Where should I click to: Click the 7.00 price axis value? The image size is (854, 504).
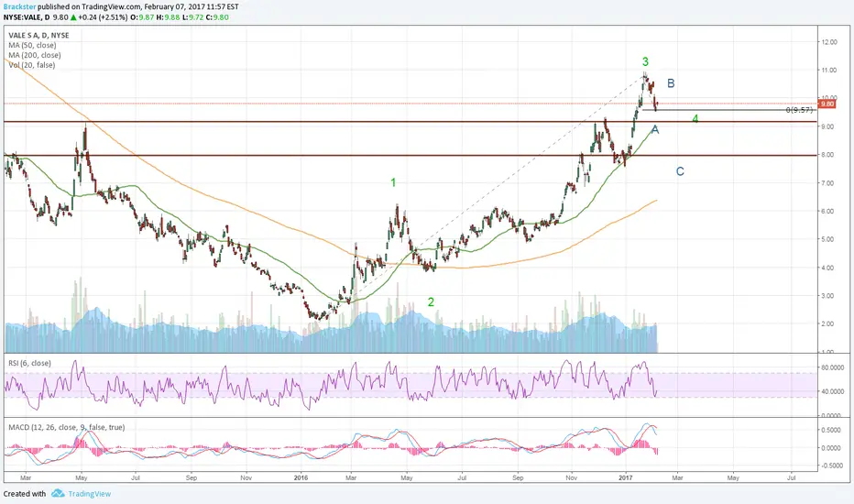click(829, 183)
